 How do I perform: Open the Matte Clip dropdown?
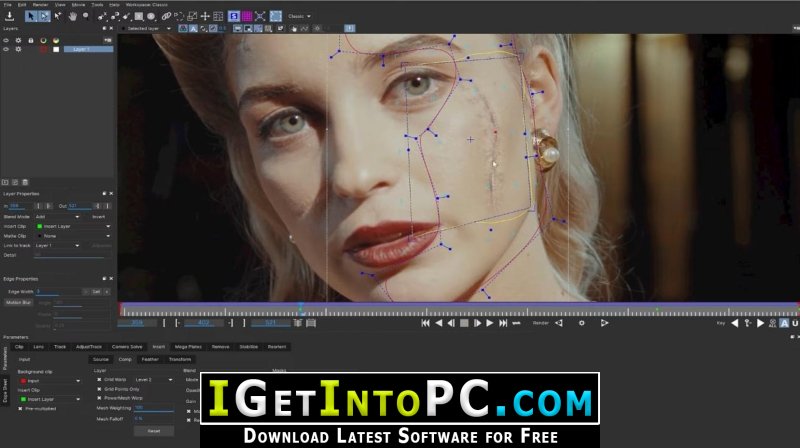(73, 236)
